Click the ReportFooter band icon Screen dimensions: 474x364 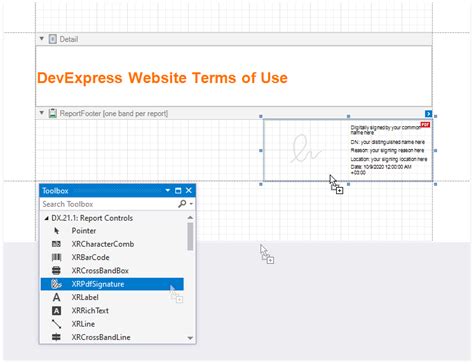click(53, 113)
